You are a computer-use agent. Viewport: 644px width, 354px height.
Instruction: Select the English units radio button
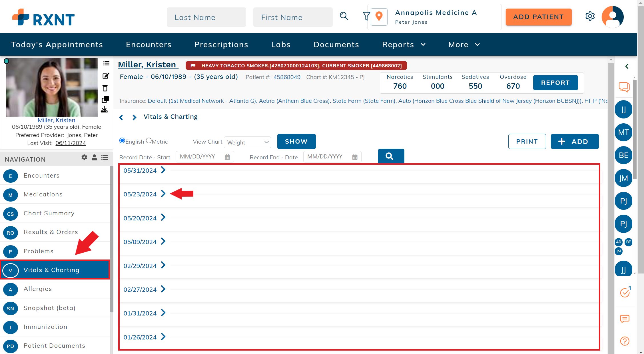tap(122, 141)
